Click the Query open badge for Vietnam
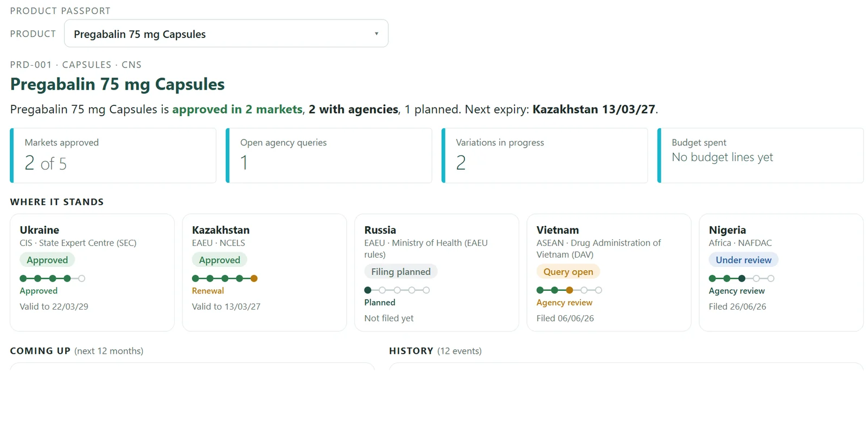 [568, 272]
